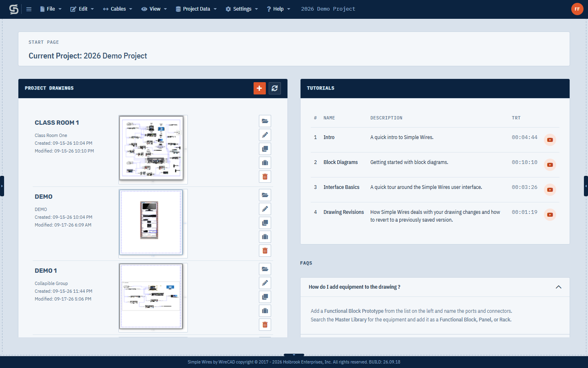
Task: Toggle the hamburger sidebar menu
Action: 29,9
